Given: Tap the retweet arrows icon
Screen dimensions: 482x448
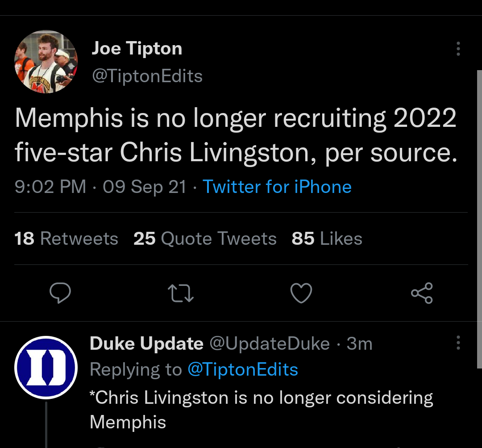Looking at the screenshot, I should (180, 293).
